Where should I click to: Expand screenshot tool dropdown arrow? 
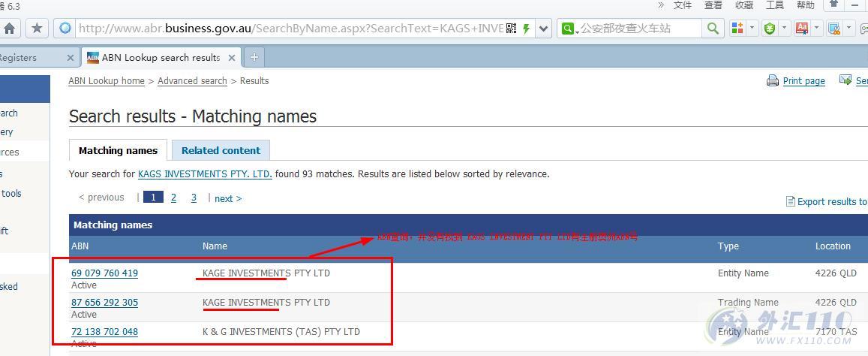click(848, 28)
